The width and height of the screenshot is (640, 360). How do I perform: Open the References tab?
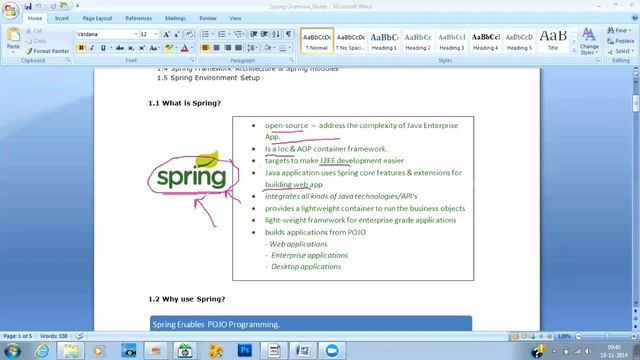tap(138, 18)
